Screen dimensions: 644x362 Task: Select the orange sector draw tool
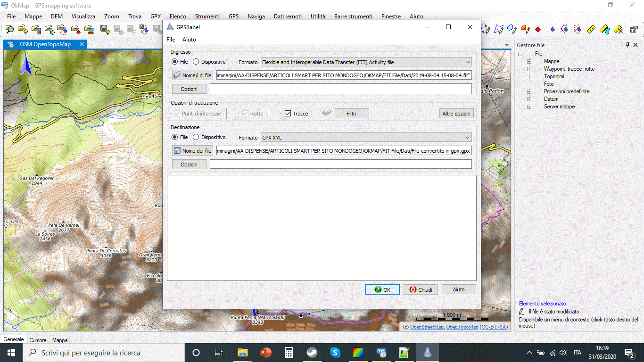pos(525,30)
